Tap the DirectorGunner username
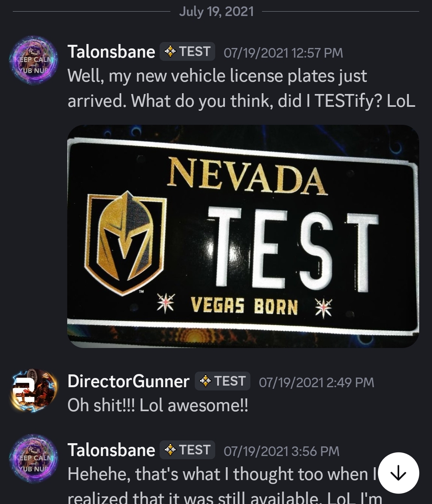432x504 pixels. click(128, 381)
